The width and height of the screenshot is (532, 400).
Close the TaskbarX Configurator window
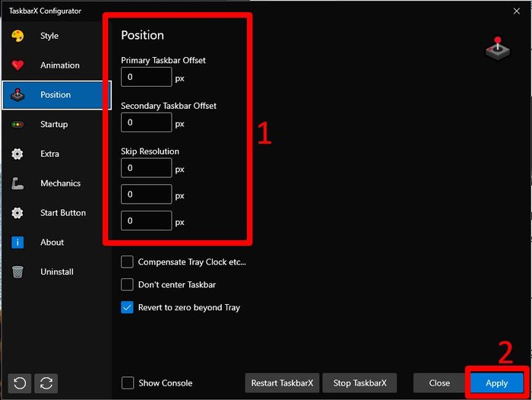point(516,11)
